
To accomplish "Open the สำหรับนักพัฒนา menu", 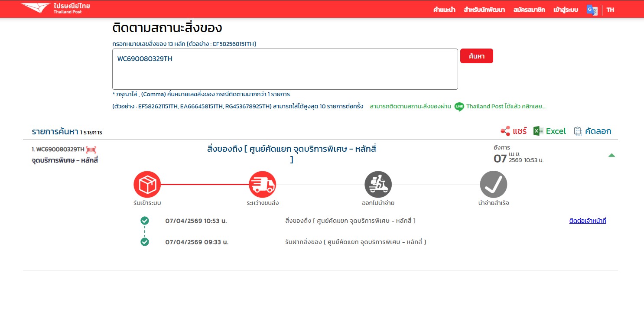I will [485, 10].
